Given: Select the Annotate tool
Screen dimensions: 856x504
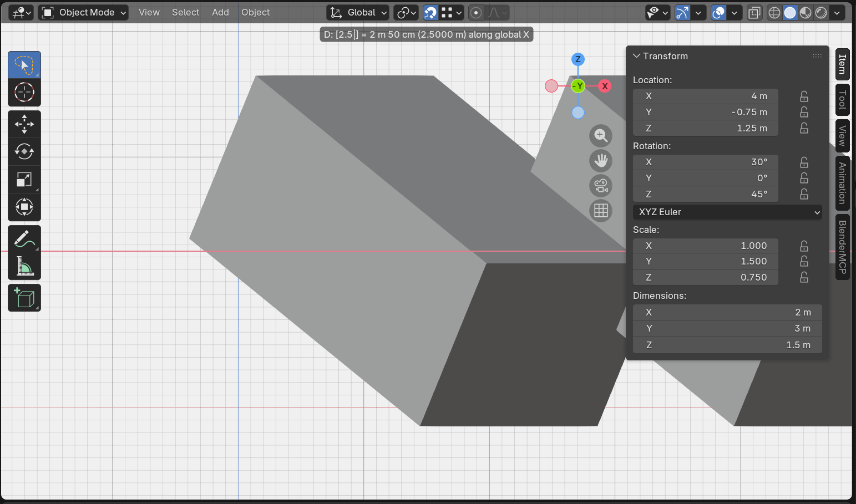Looking at the screenshot, I should (x=24, y=239).
